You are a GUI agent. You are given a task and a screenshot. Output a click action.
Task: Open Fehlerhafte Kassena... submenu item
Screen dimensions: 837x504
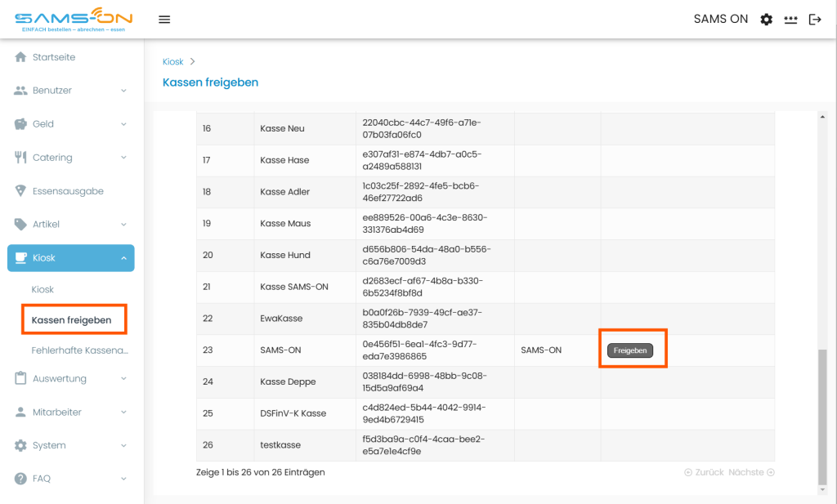(x=80, y=350)
